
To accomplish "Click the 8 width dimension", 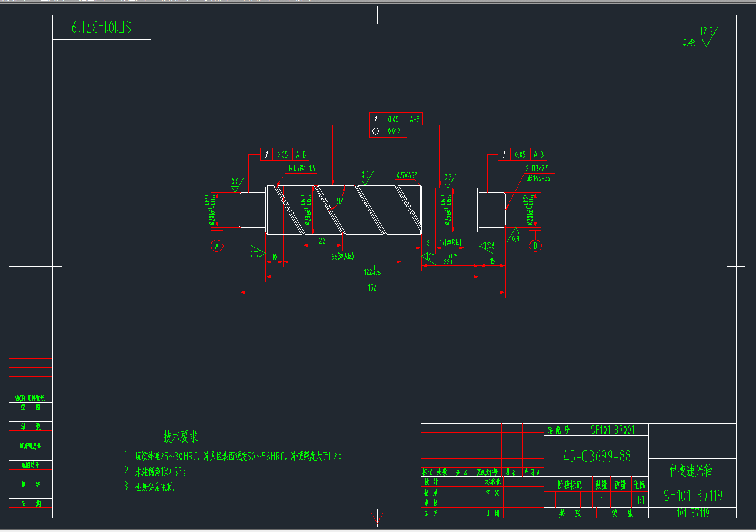I will point(428,242).
